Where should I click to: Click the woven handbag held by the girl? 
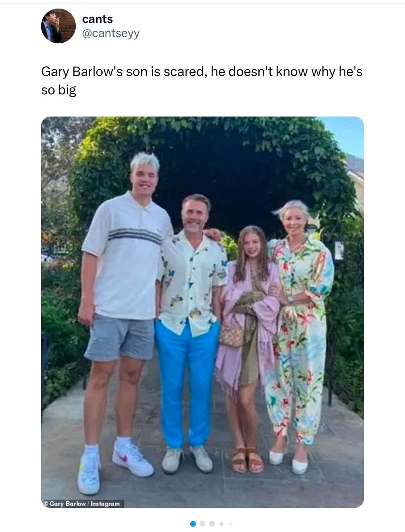coord(231,336)
